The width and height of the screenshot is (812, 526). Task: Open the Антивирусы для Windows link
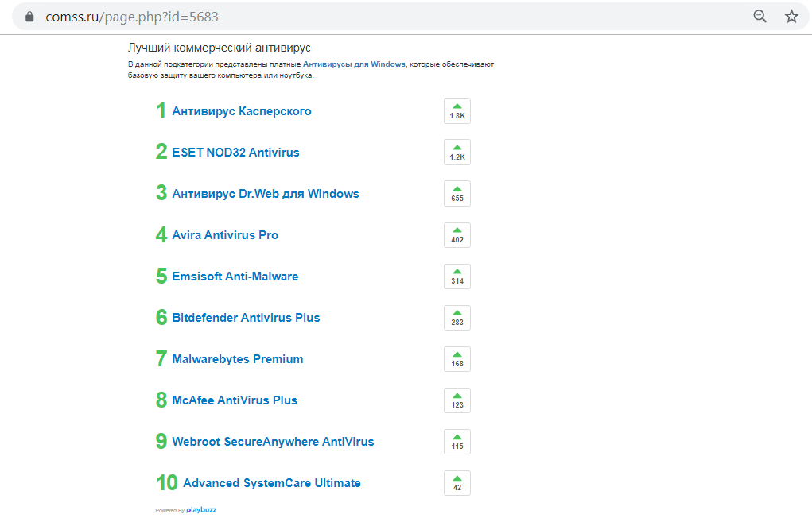tap(354, 64)
